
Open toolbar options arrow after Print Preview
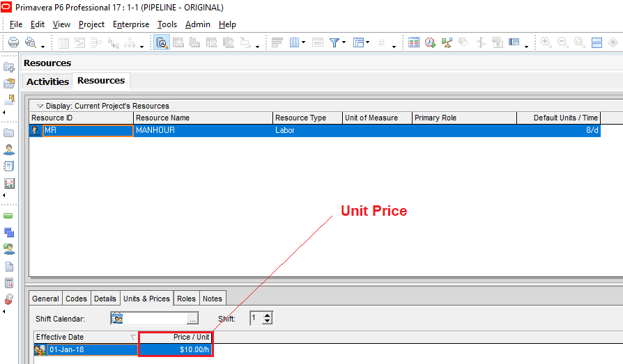coord(43,47)
